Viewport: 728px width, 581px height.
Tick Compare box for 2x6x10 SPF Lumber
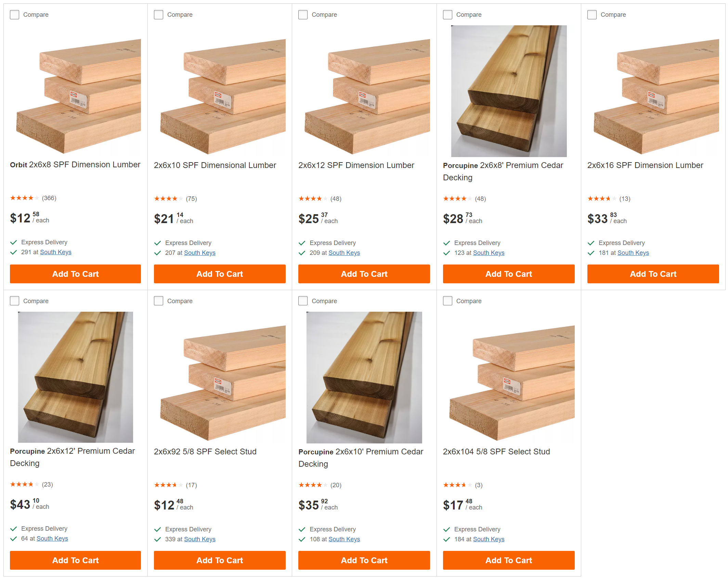(159, 15)
